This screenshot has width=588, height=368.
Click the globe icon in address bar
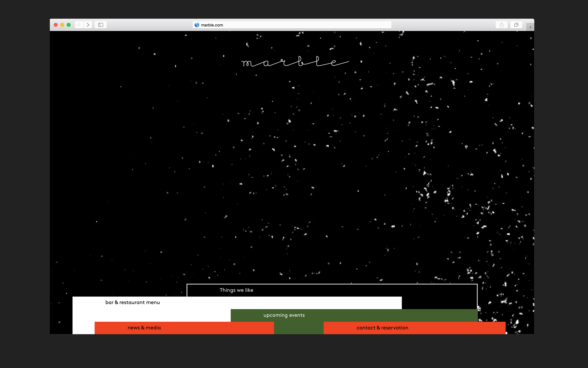coord(197,25)
